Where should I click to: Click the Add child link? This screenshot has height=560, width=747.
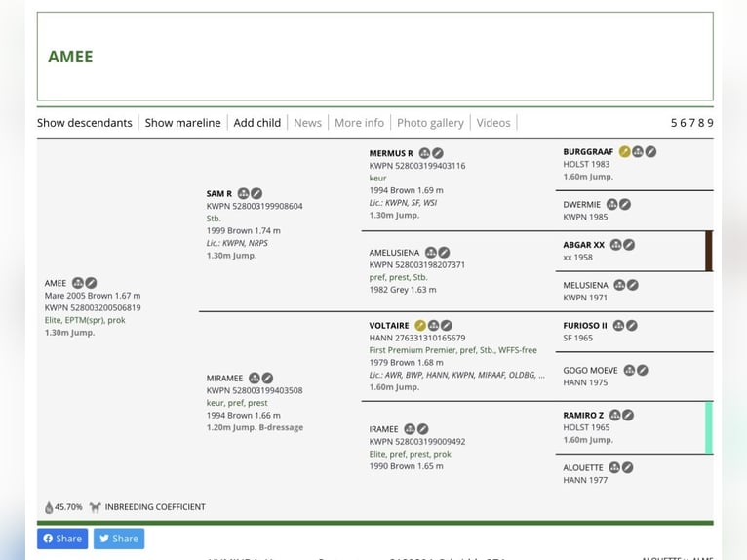tap(257, 123)
